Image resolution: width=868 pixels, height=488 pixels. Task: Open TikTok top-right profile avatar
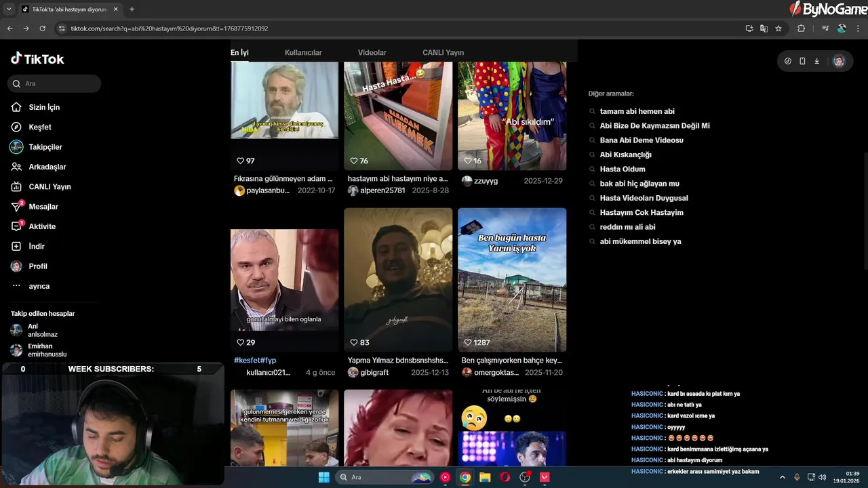coord(839,61)
